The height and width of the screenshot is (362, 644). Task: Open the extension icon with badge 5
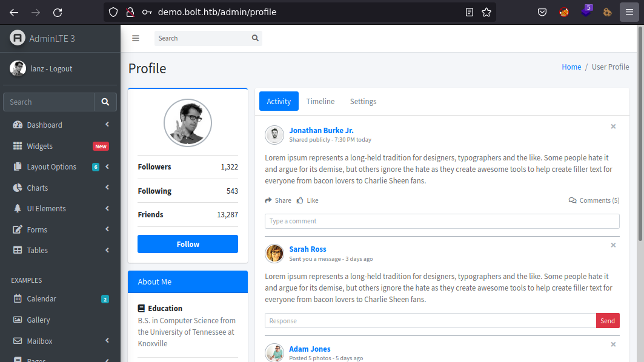click(x=586, y=11)
